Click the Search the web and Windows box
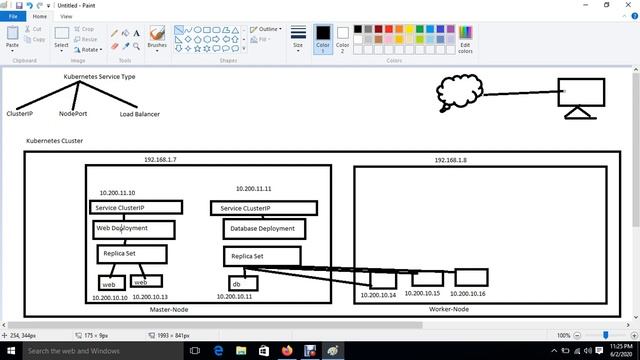The width and height of the screenshot is (640, 360). 103,351
